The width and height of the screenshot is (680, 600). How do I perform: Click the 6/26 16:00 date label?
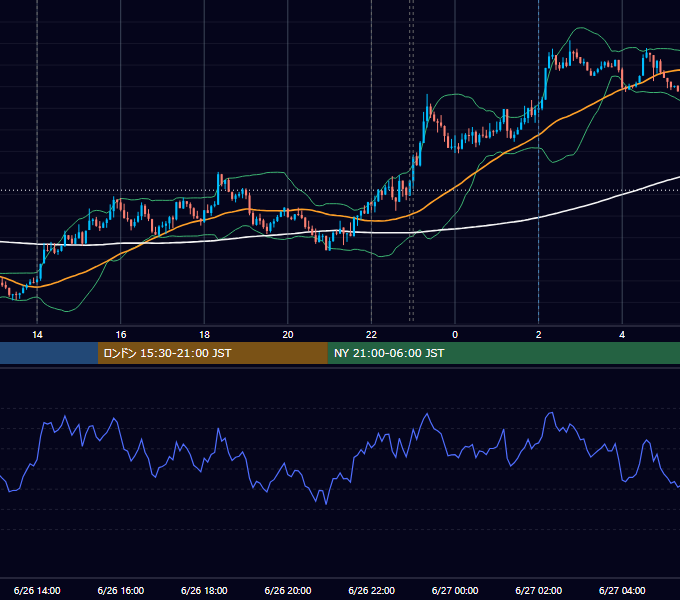pyautogui.click(x=121, y=590)
